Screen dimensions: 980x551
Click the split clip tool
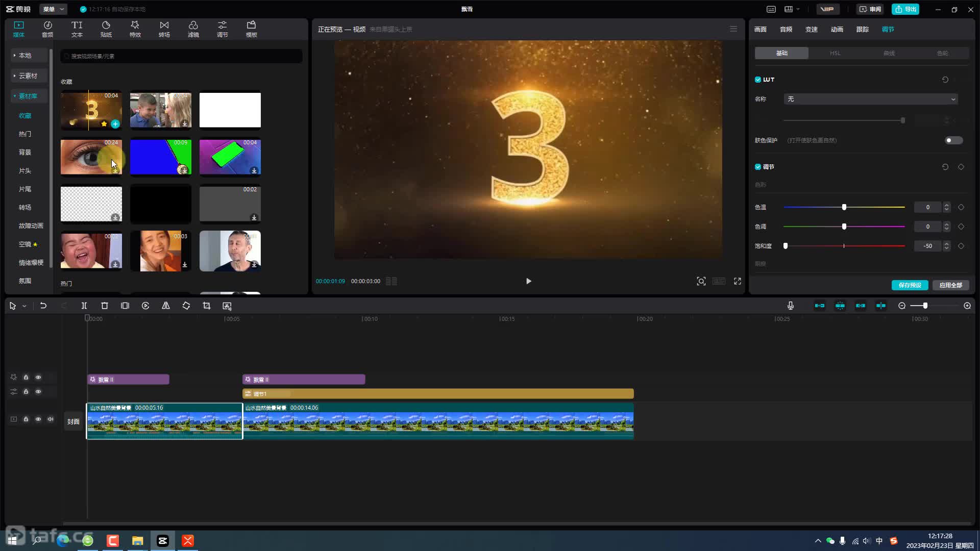[84, 306]
